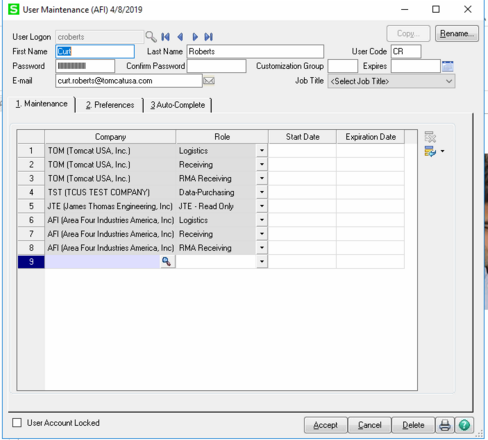Click JTE (James Thomas Engineering, Inc) cell
The image size is (488, 440).
(x=110, y=206)
